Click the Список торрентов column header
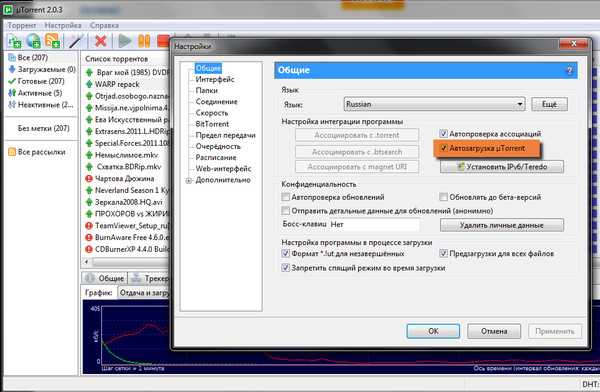The image size is (600, 392). 116,59
